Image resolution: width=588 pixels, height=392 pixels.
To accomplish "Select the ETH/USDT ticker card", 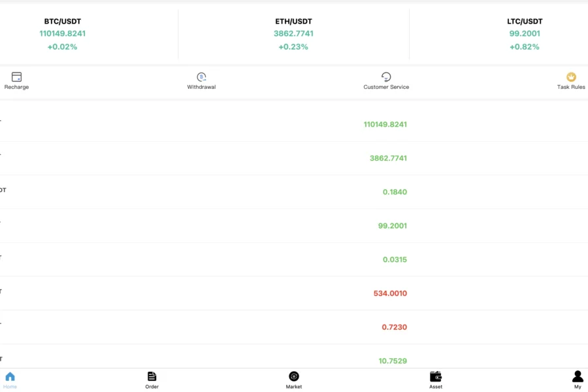I will tap(293, 34).
